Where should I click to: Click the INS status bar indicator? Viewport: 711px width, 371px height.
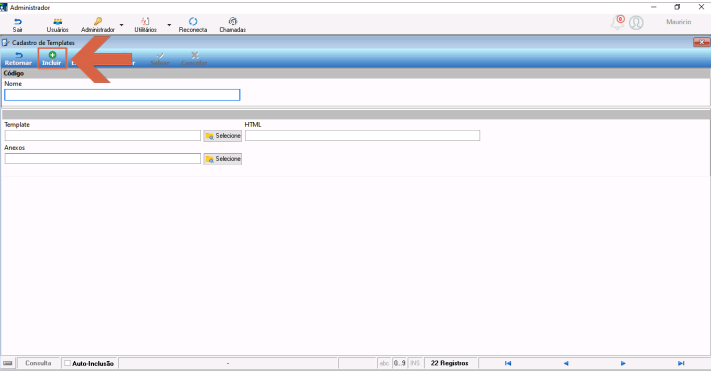(415, 363)
